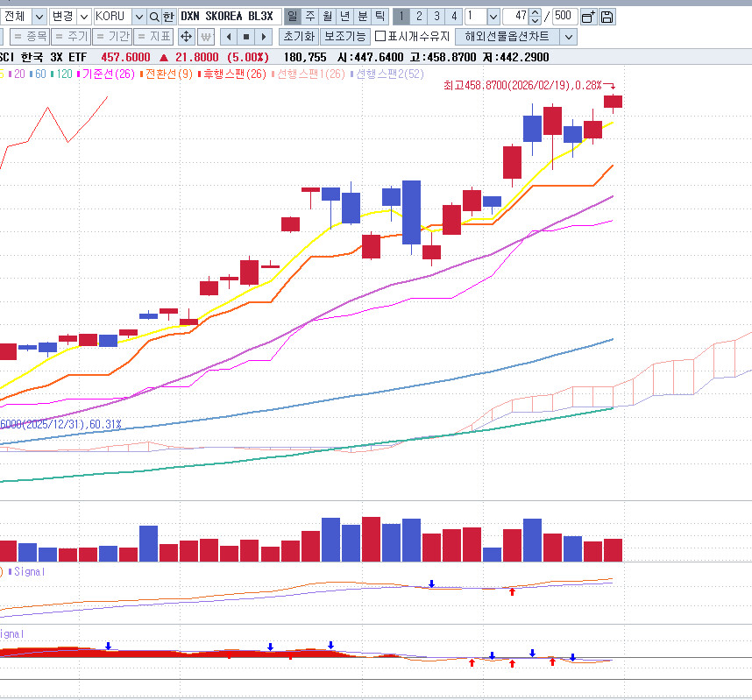The image size is (752, 700).
Task: Toggle the 기간 link button
Action: [x=112, y=37]
